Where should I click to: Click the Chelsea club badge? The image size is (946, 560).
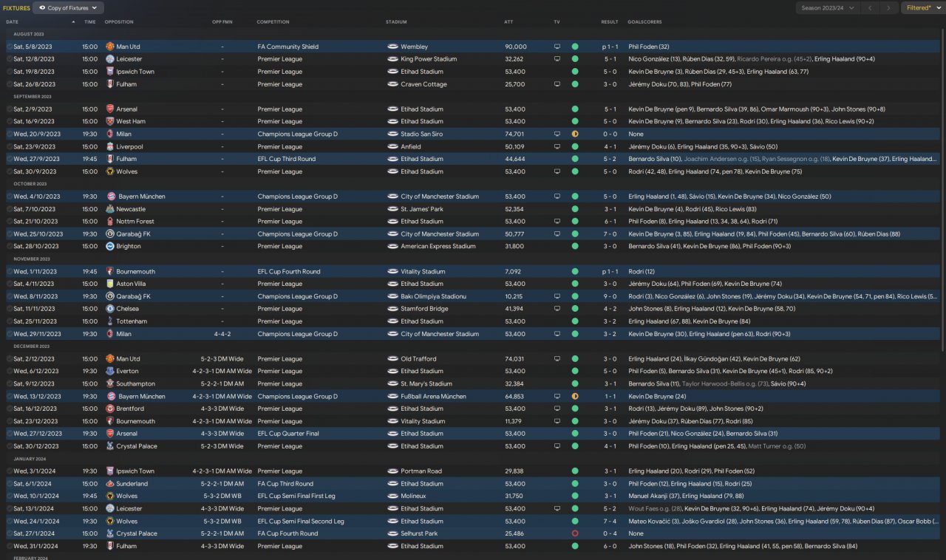coord(109,309)
